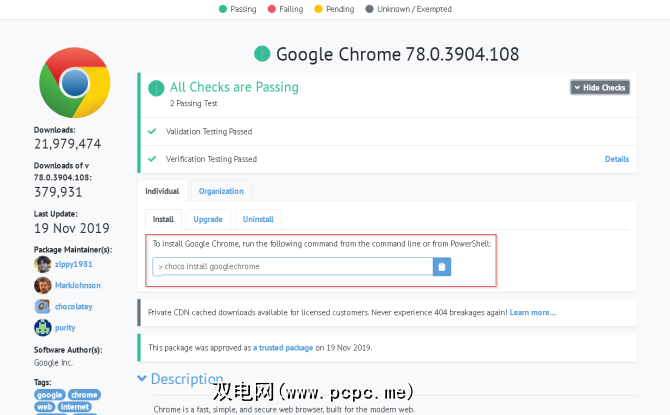Select the Individual tab
The image size is (670, 415).
[x=162, y=191]
